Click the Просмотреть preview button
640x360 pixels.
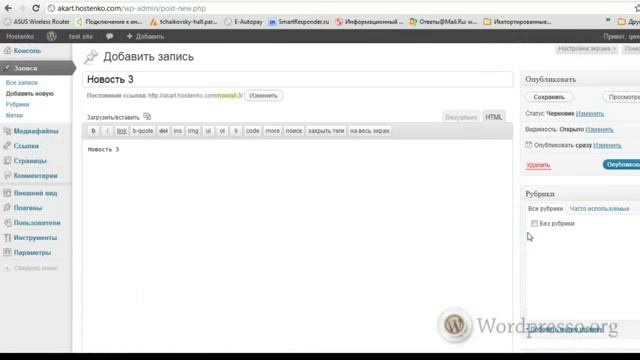click(622, 97)
